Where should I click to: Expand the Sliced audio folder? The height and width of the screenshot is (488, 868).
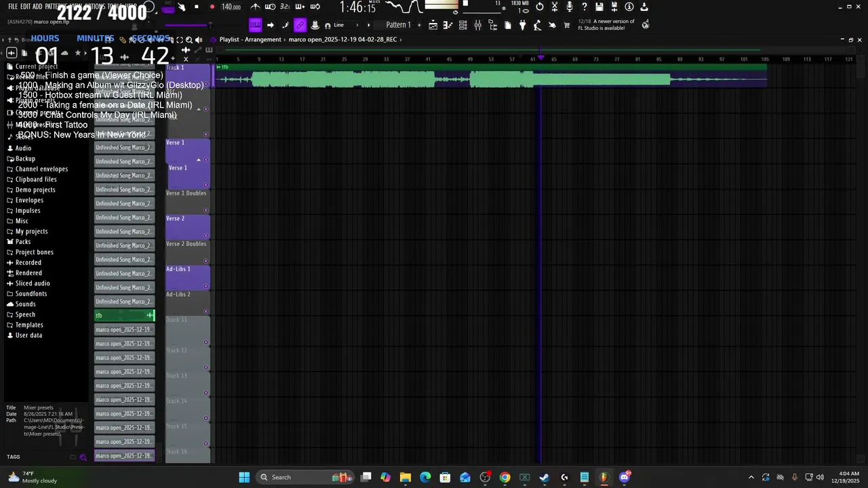pos(33,283)
